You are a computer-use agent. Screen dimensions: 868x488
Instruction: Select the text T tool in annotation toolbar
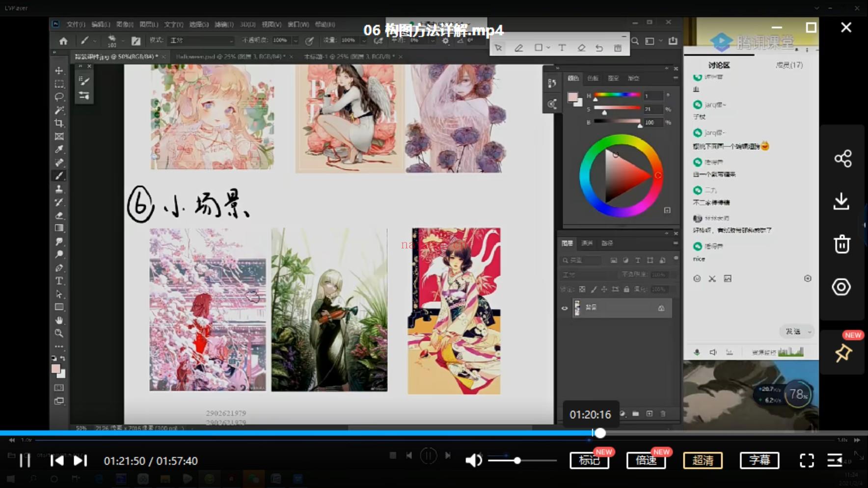pyautogui.click(x=562, y=48)
